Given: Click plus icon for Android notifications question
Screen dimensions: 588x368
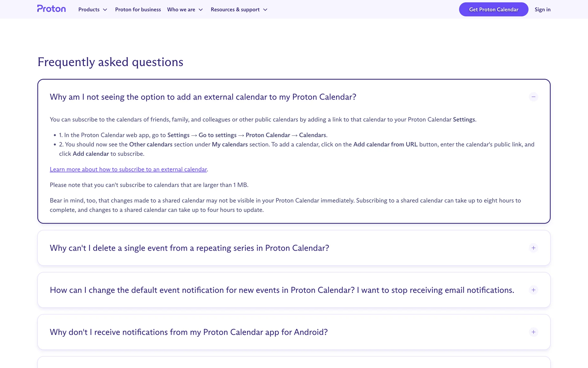Looking at the screenshot, I should [533, 332].
